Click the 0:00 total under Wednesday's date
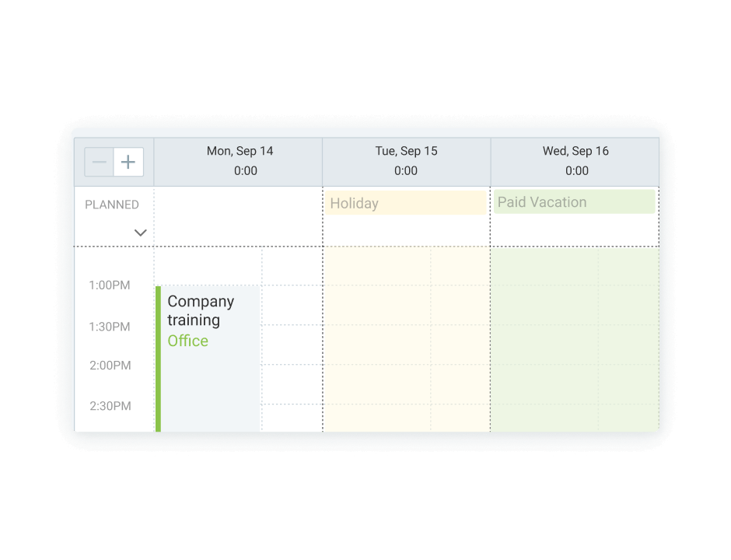 tap(575, 171)
